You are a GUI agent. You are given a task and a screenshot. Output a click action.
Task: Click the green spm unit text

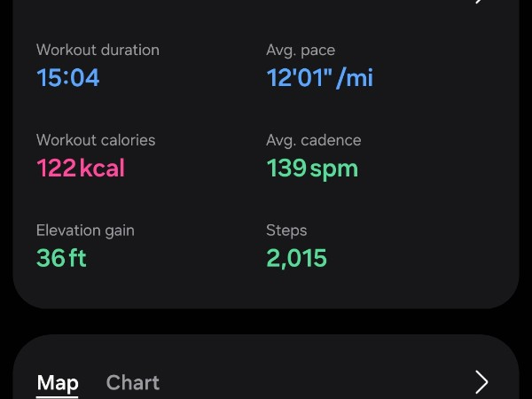334,168
